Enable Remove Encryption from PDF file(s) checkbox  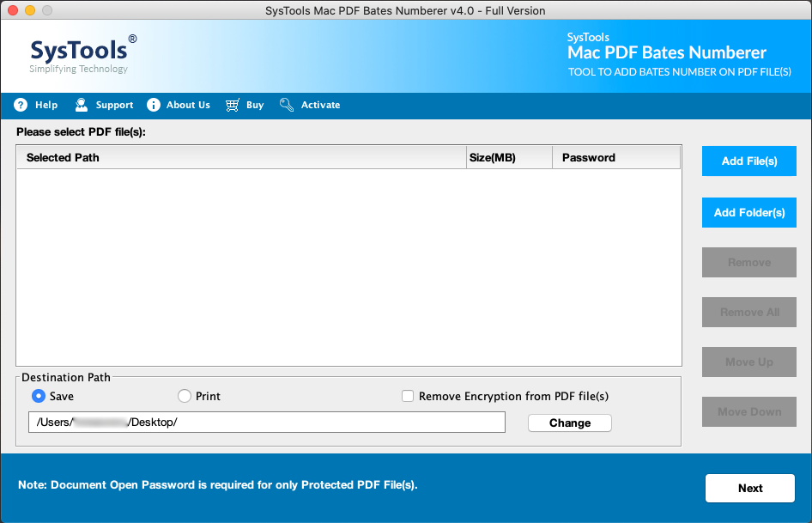click(x=409, y=396)
